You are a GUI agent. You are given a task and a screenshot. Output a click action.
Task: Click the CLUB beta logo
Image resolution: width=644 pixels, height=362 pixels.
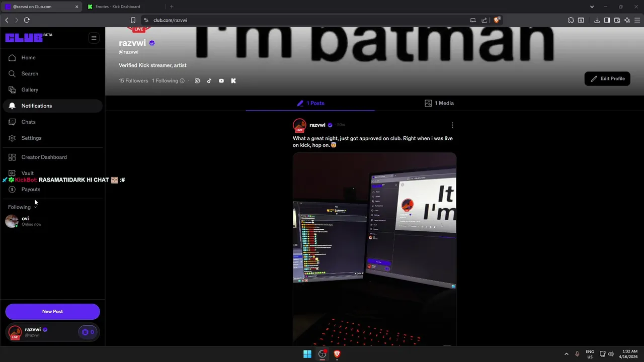(29, 38)
